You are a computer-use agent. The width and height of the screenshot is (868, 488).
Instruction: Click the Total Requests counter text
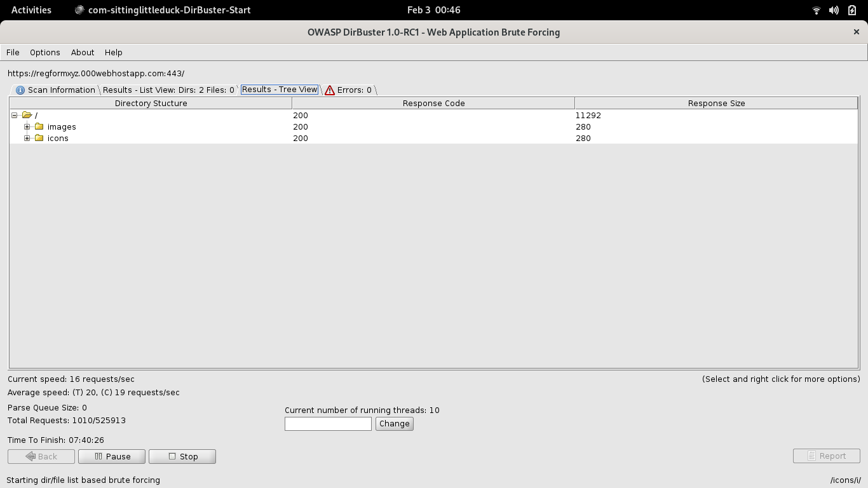point(67,420)
